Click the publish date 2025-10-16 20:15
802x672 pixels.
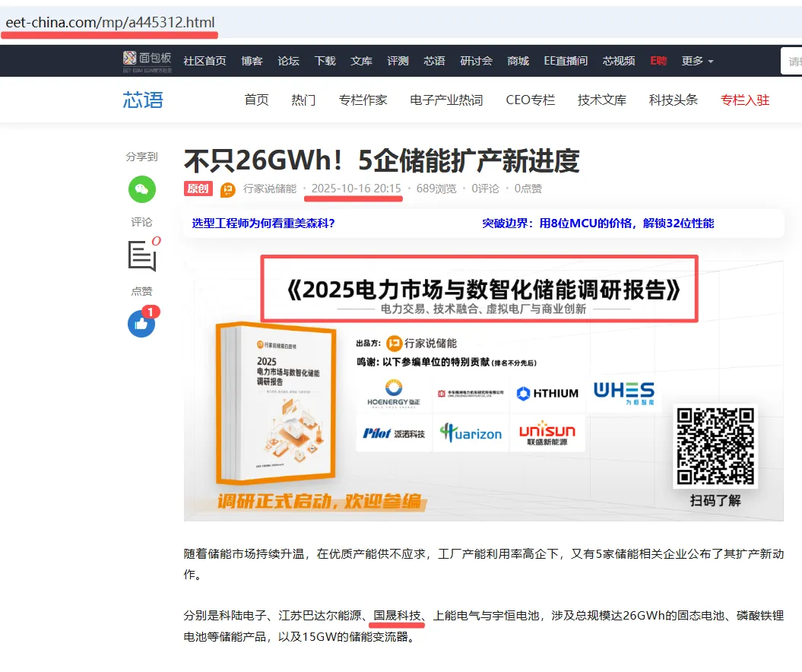pyautogui.click(x=357, y=189)
